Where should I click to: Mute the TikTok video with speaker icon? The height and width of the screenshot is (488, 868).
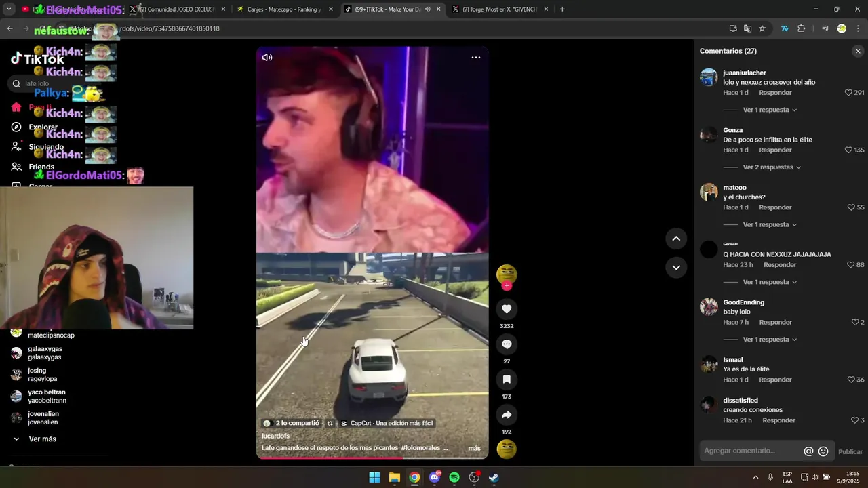[x=267, y=58]
